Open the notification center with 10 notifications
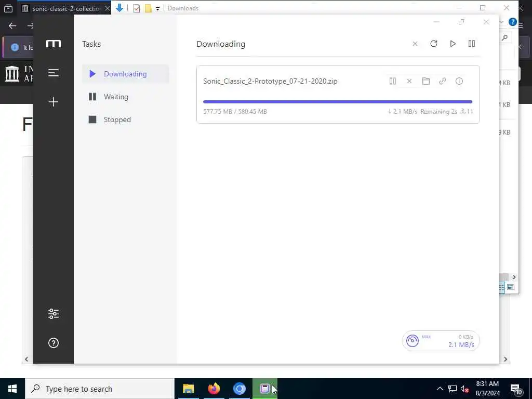532x399 pixels. 516,389
